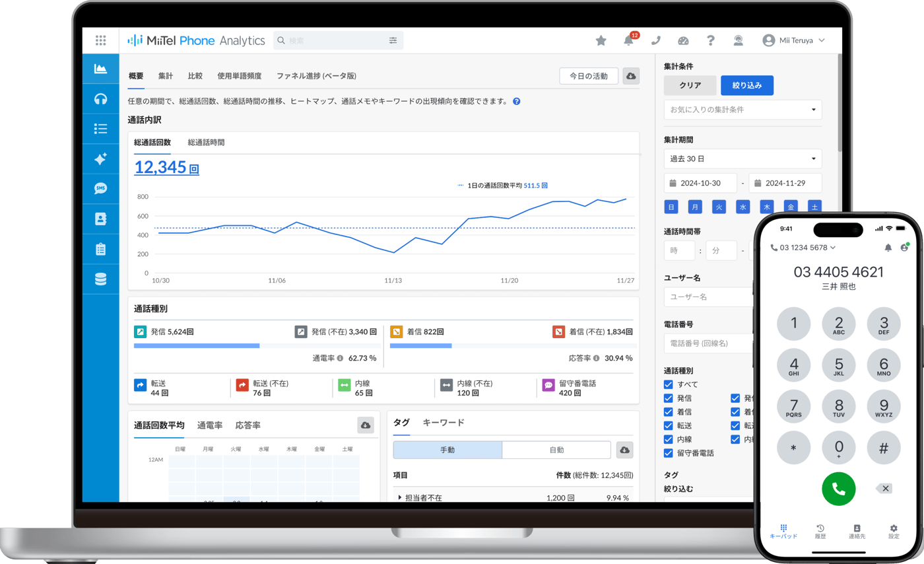The image size is (924, 564).
Task: Open the SMS icon in left sidebar
Action: [100, 188]
